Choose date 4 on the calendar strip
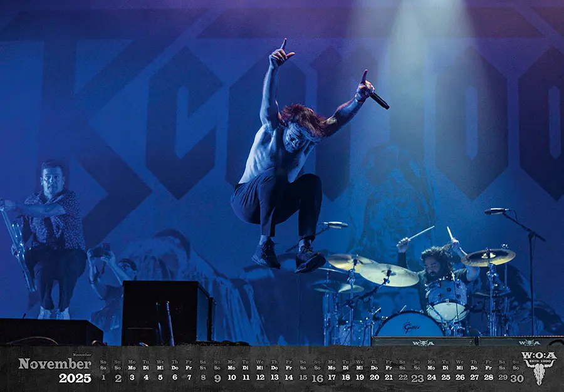The width and height of the screenshot is (564, 392). tap(146, 377)
